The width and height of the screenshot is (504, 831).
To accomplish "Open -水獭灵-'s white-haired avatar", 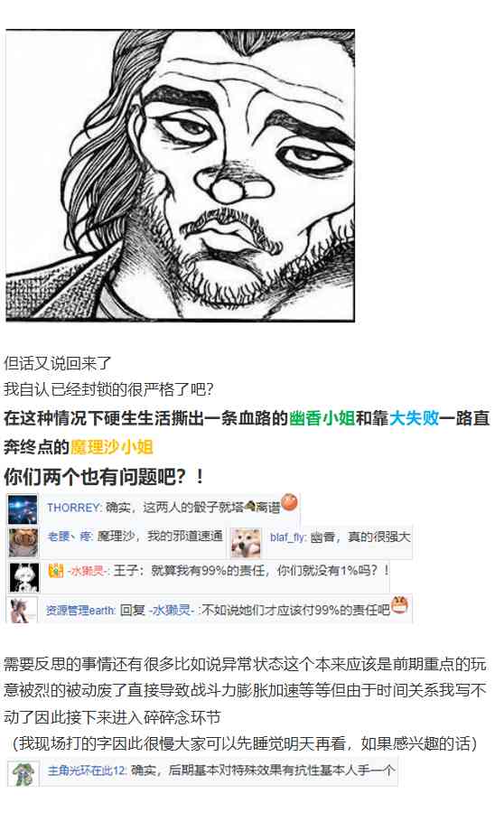I will 24,577.
